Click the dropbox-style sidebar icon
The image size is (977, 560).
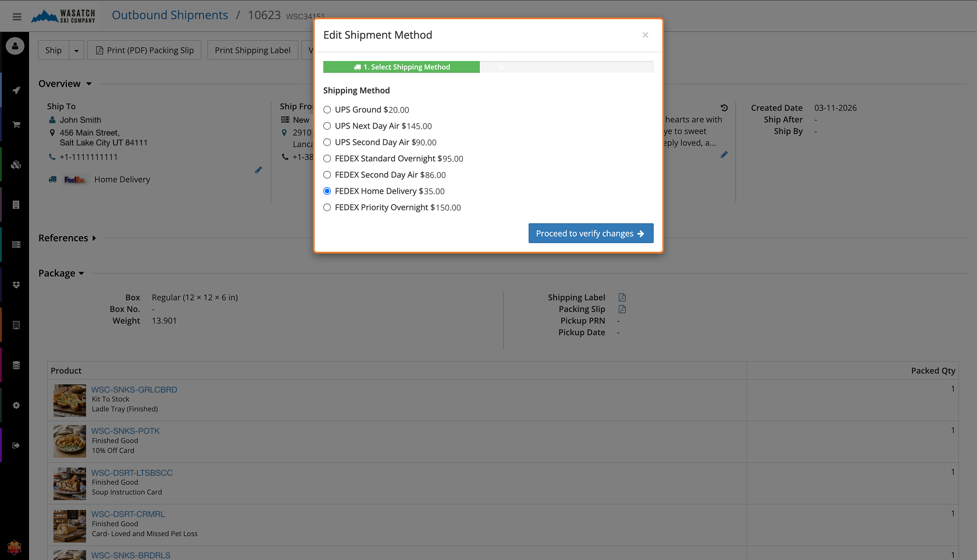(16, 285)
